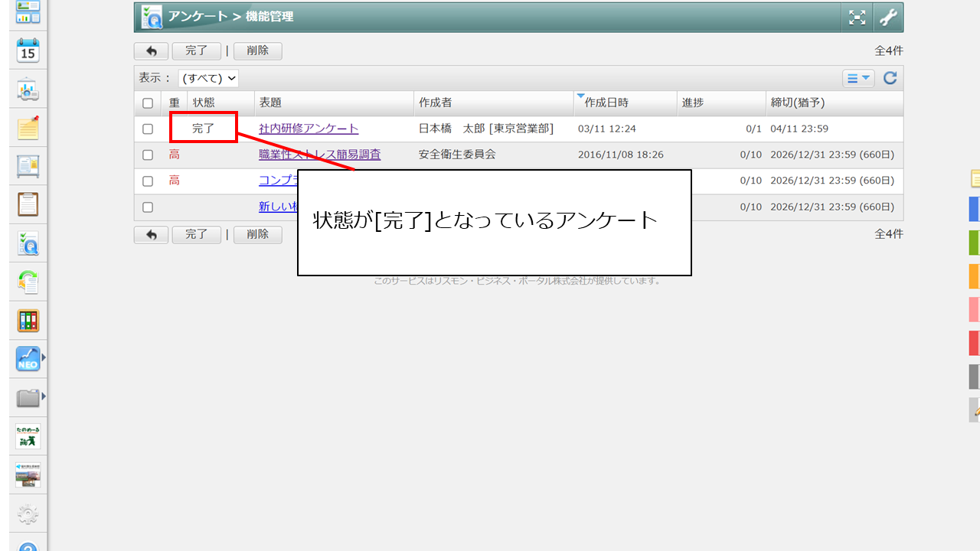980x551 pixels.
Task: Open the 職業性ストレス簡易調査 link
Action: [320, 155]
